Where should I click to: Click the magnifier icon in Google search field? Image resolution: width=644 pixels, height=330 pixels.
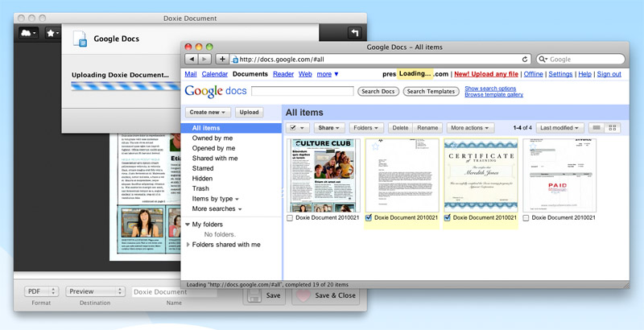tap(543, 60)
